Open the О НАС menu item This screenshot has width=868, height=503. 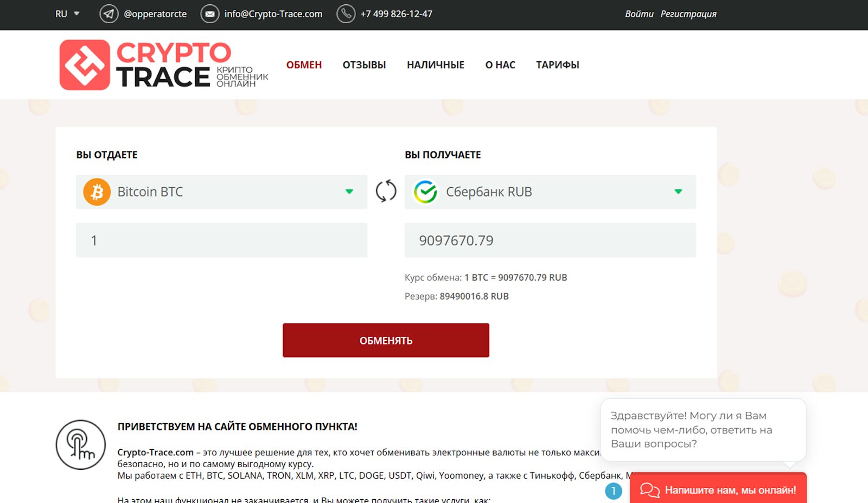500,65
